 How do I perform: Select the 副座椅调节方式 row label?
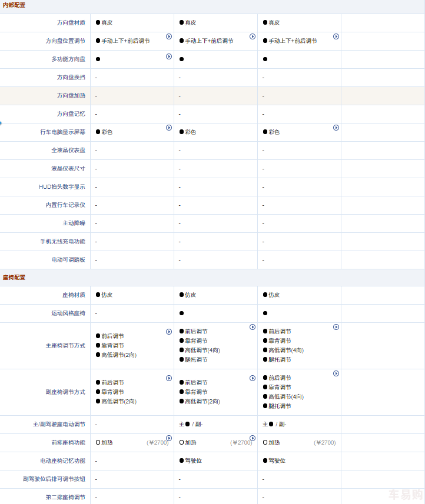65,392
